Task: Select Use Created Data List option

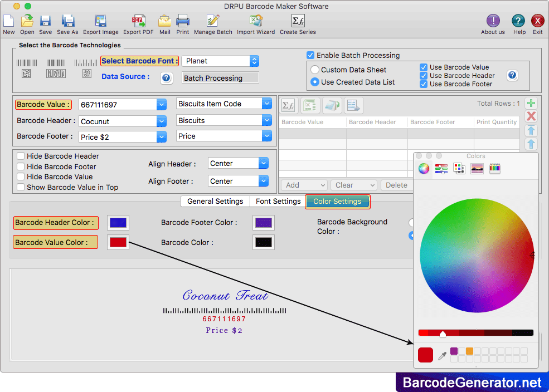Action: coord(315,82)
